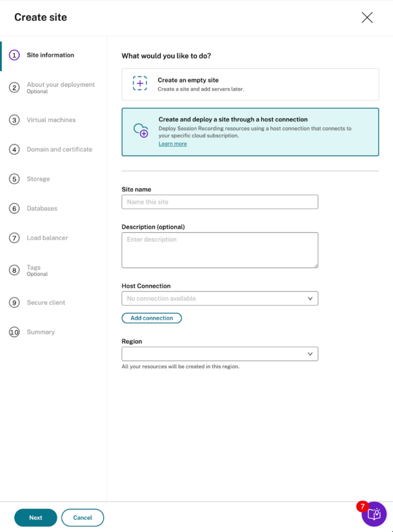This screenshot has height=532, width=393.
Task: Follow the Learn more link
Action: (x=172, y=144)
